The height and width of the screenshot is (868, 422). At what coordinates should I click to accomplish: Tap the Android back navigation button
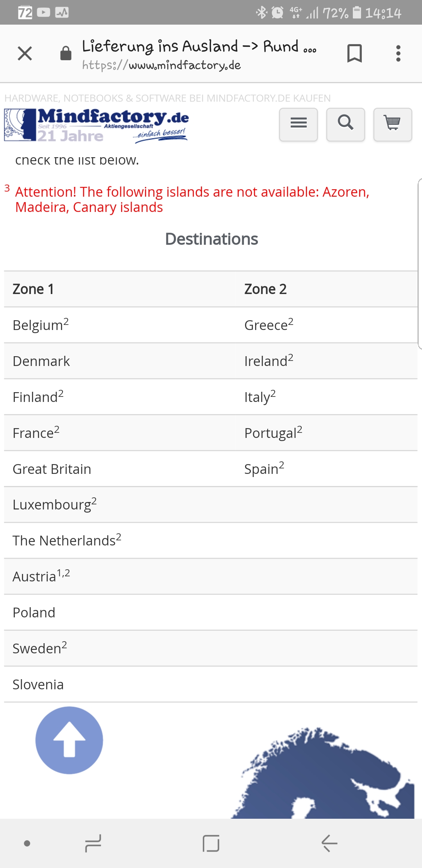click(x=329, y=843)
